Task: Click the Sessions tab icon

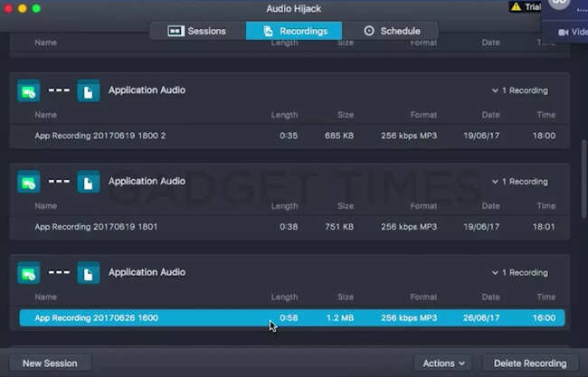Action: coord(175,31)
